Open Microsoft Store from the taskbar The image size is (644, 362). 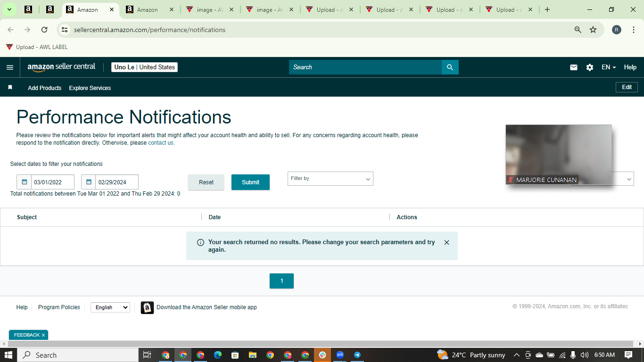tap(235, 355)
